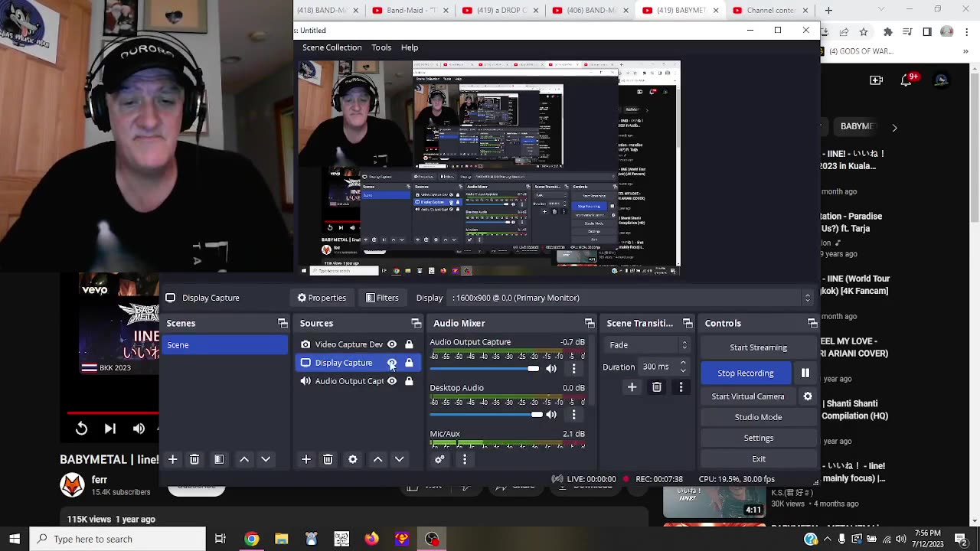
Task: Open Display monitor selection dropdown
Action: point(633,298)
